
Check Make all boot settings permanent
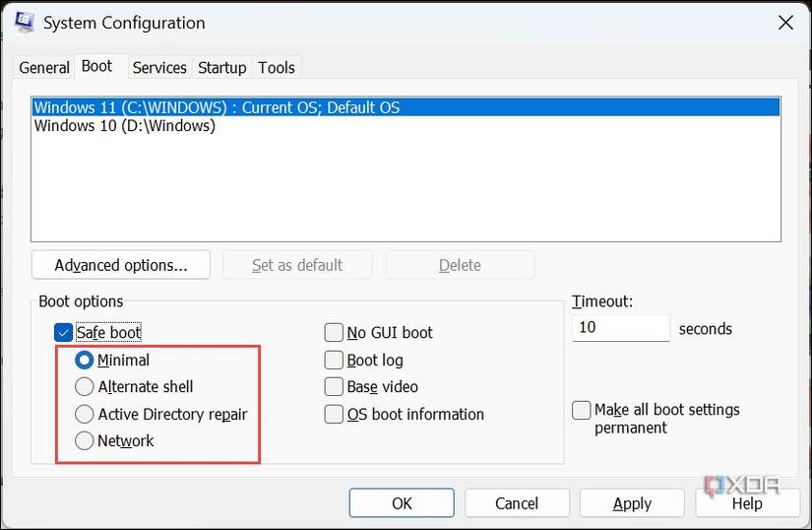click(582, 410)
